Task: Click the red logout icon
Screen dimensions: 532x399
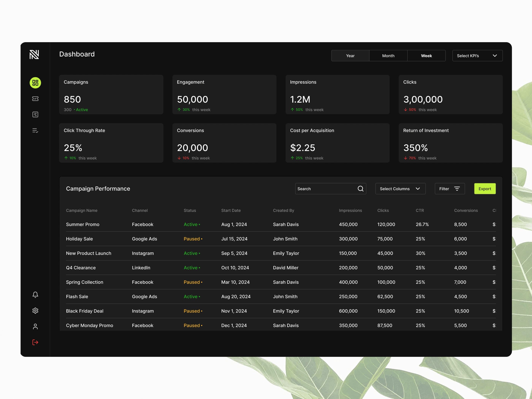Action: click(35, 342)
